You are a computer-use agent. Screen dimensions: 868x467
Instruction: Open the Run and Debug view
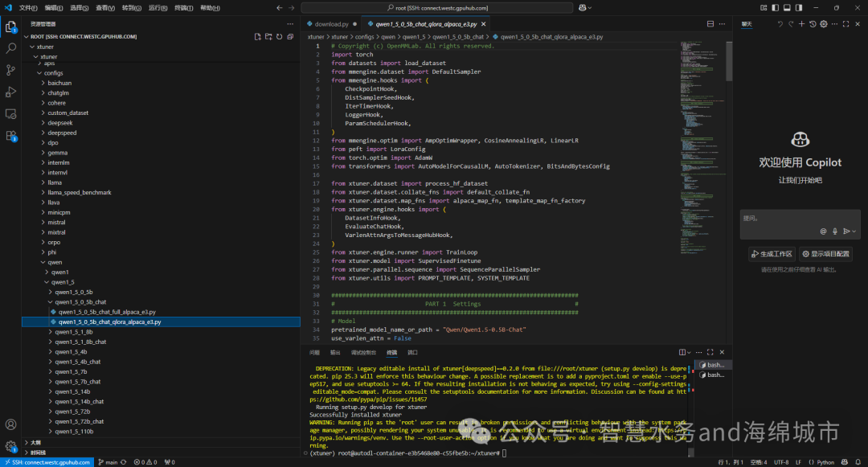click(x=10, y=92)
